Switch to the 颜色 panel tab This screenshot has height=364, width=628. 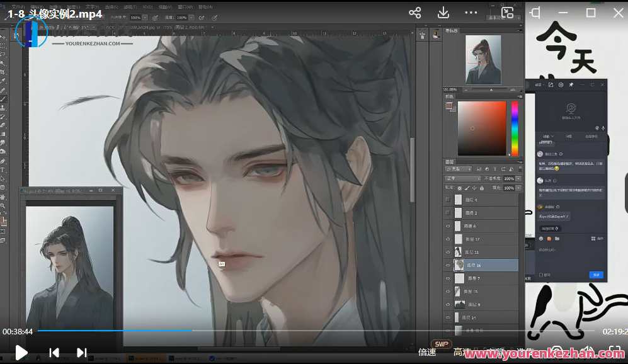[449, 96]
